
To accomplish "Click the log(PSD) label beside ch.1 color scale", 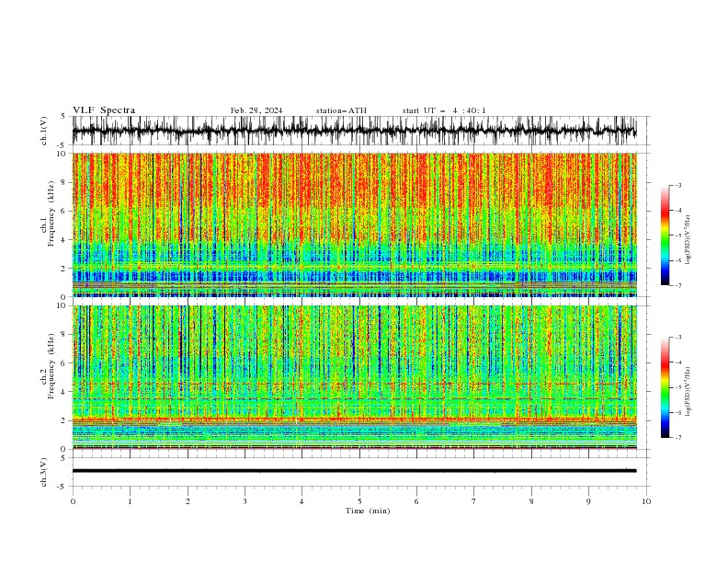I will tap(688, 240).
